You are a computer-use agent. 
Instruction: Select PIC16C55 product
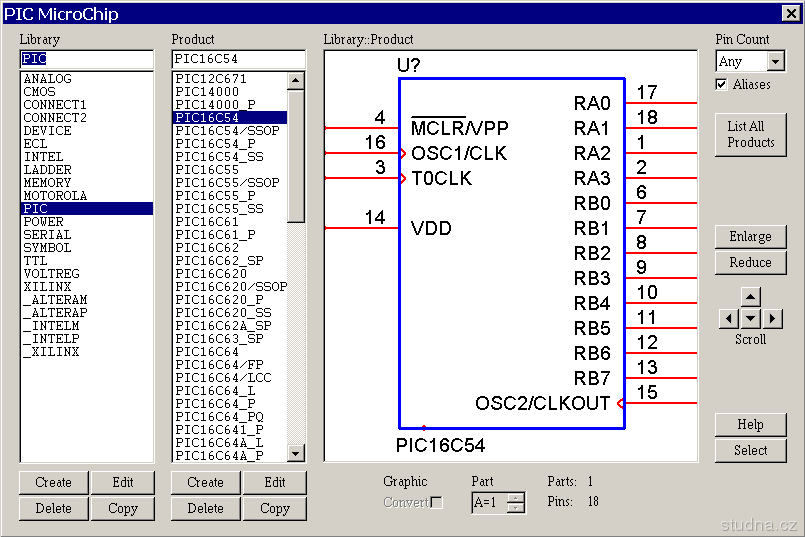coord(230,170)
